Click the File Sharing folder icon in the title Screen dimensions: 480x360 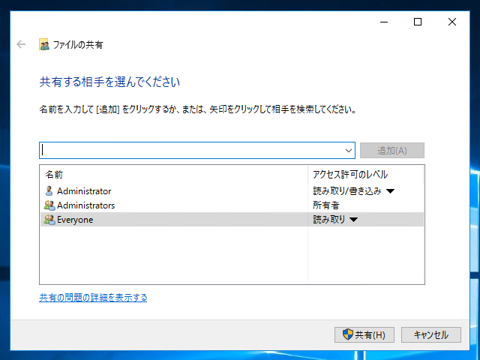44,44
